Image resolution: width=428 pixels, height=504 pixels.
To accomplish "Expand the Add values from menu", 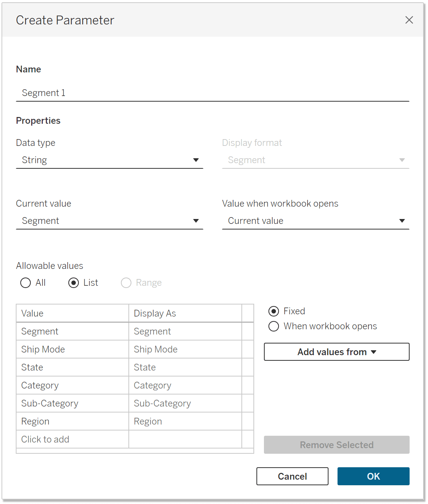I will click(x=337, y=352).
